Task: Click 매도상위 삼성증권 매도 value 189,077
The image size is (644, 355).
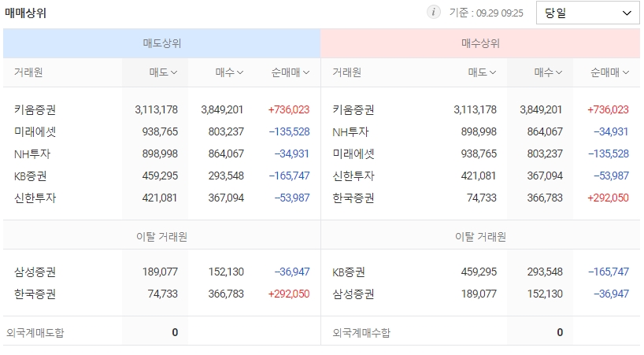Action: click(160, 272)
